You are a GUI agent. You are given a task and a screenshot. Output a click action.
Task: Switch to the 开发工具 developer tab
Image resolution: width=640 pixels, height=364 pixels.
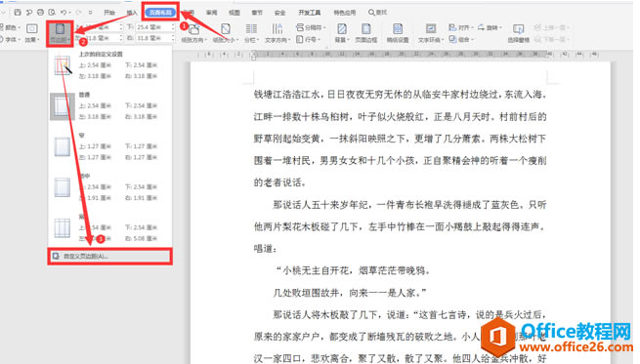310,13
